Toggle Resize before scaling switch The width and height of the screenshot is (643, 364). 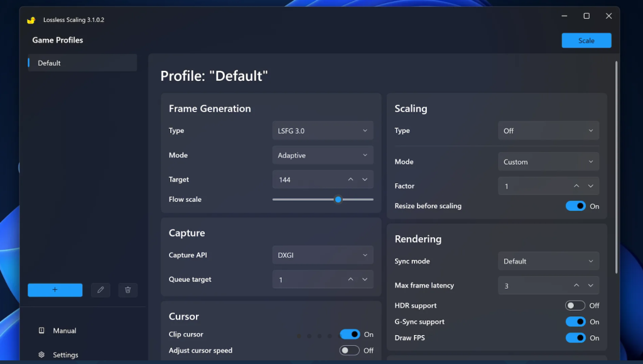click(x=575, y=206)
